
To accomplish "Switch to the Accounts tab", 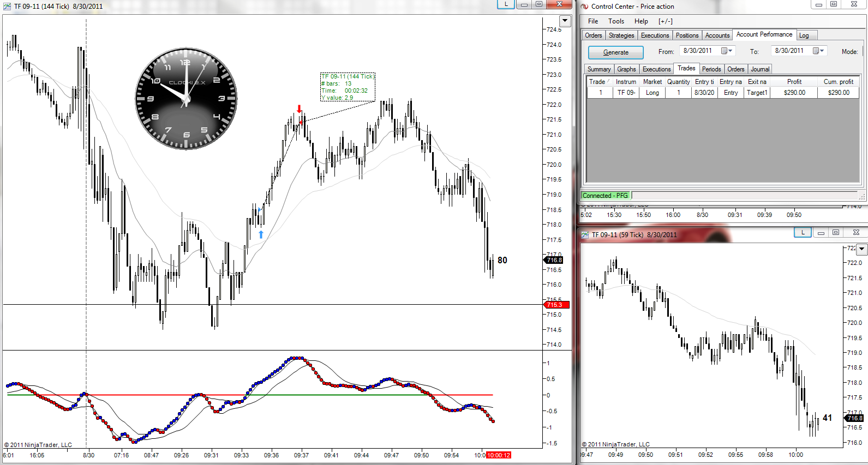I will click(x=717, y=35).
